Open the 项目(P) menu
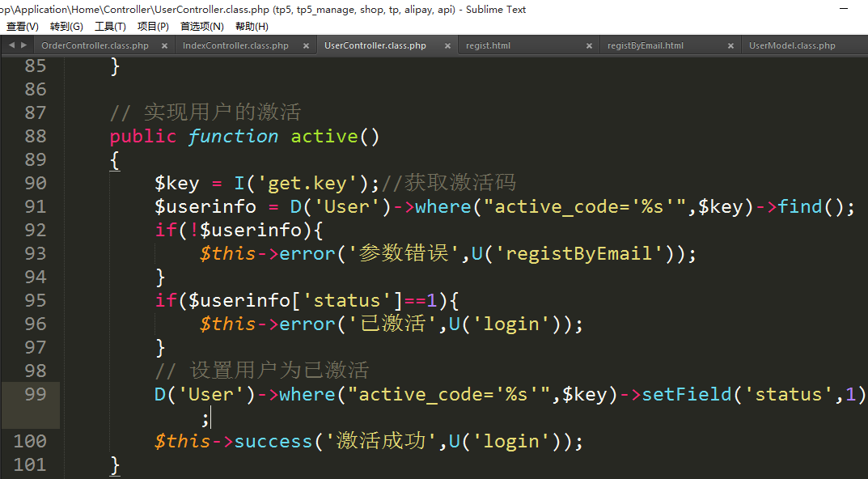Screen dimensions: 868x479 153,27
